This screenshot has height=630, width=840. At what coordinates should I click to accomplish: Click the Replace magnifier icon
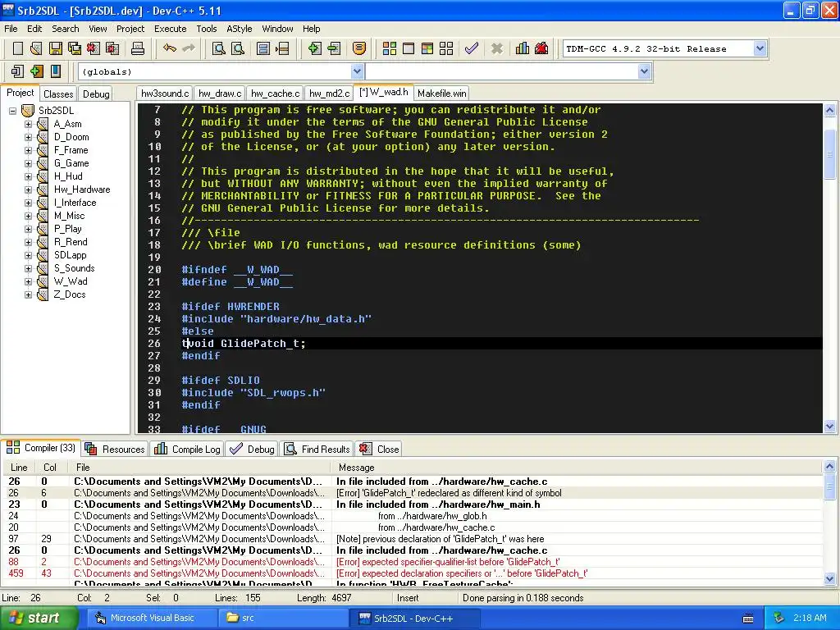[237, 48]
